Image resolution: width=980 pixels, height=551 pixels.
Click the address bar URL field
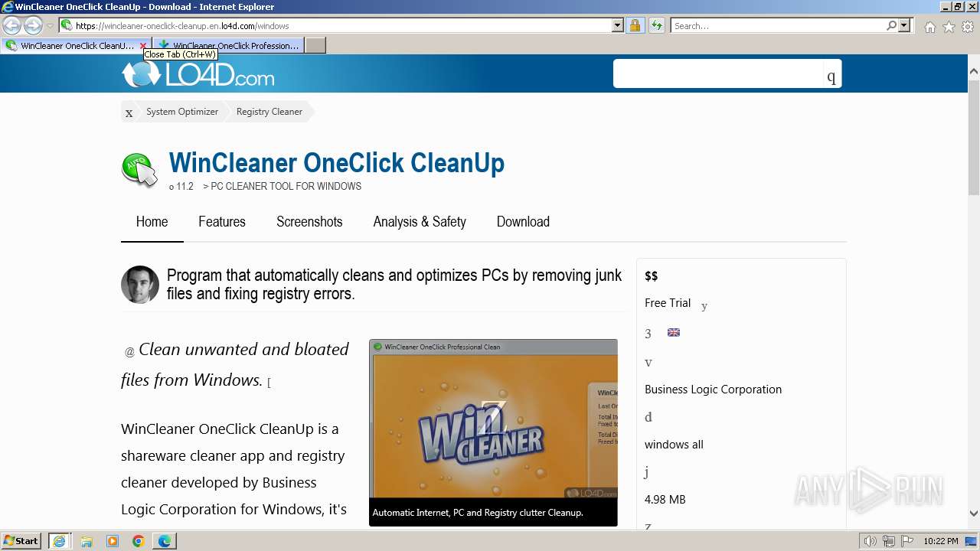(x=335, y=25)
